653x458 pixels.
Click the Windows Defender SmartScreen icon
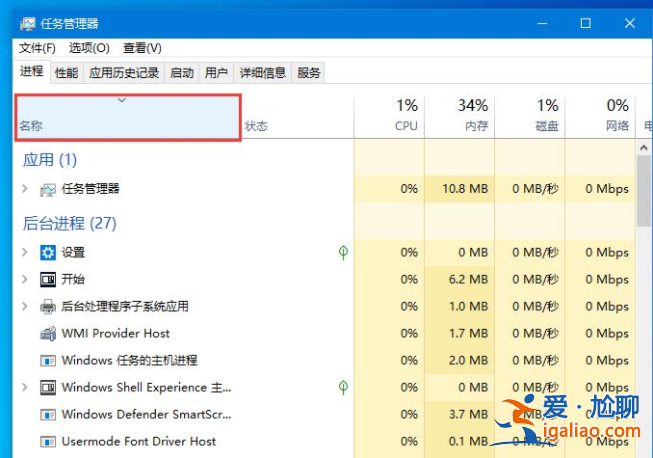pos(48,415)
